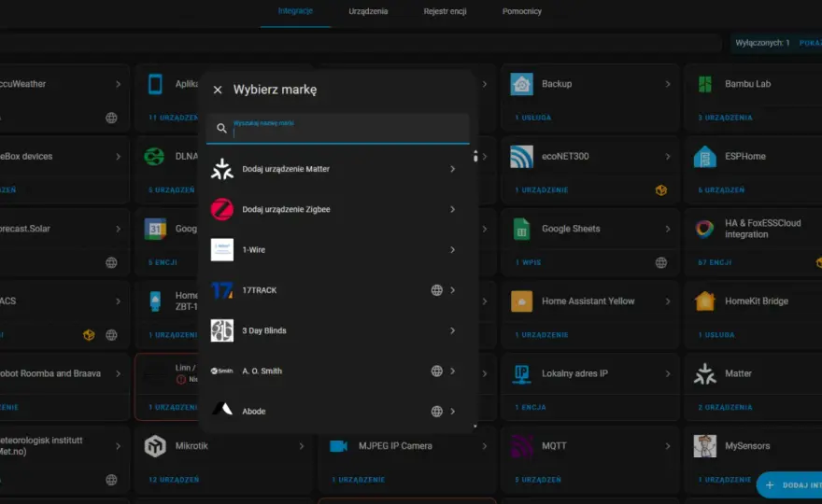Click the red Zigbee logo icon
This screenshot has height=504, width=822.
[x=221, y=210]
